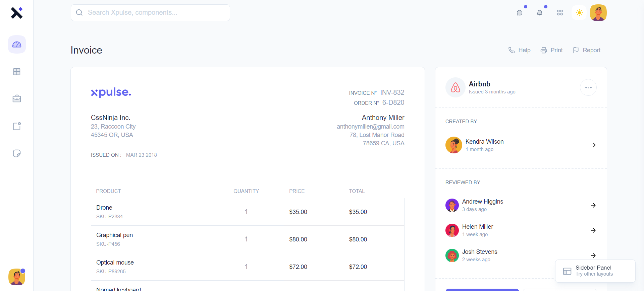Open the apps grid icon in header
The width and height of the screenshot is (644, 291).
pos(560,13)
